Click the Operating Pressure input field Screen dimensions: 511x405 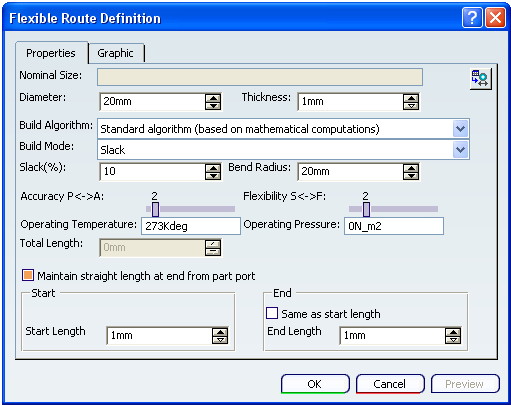394,226
